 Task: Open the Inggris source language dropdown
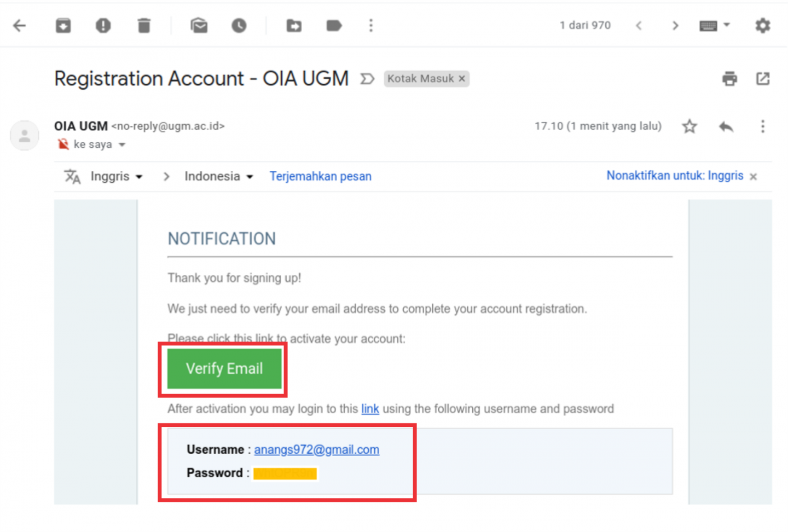[116, 176]
